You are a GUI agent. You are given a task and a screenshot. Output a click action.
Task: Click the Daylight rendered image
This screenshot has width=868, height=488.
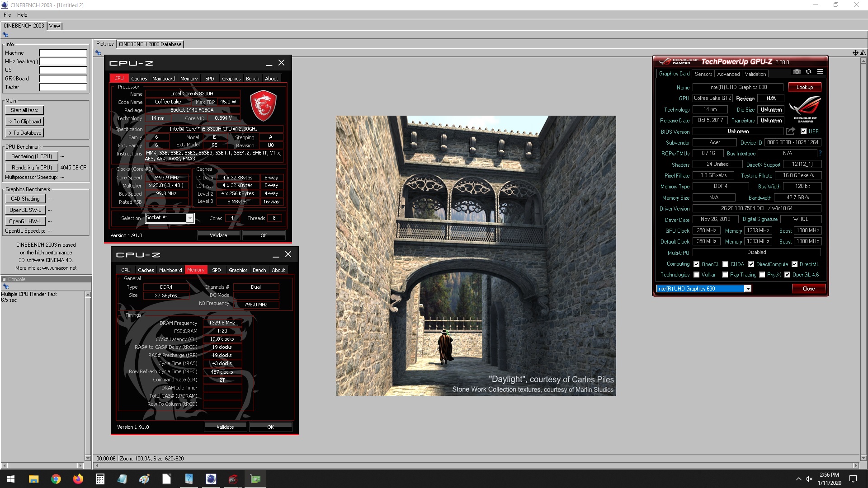476,256
